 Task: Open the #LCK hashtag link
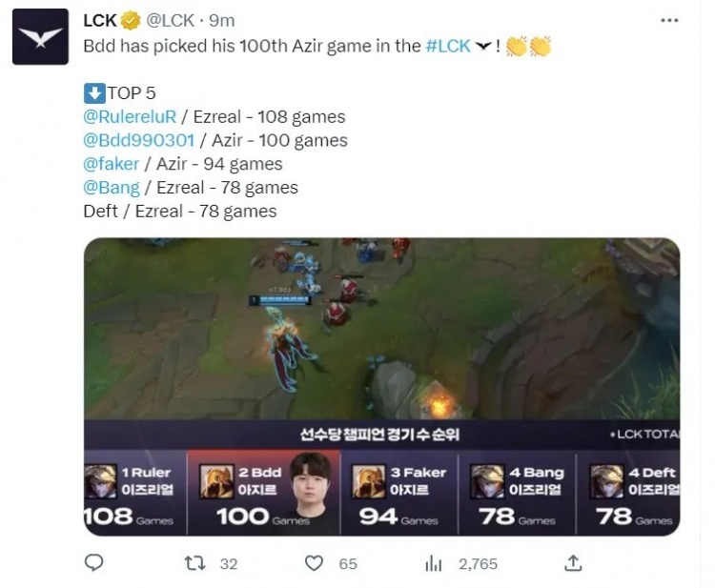point(448,46)
